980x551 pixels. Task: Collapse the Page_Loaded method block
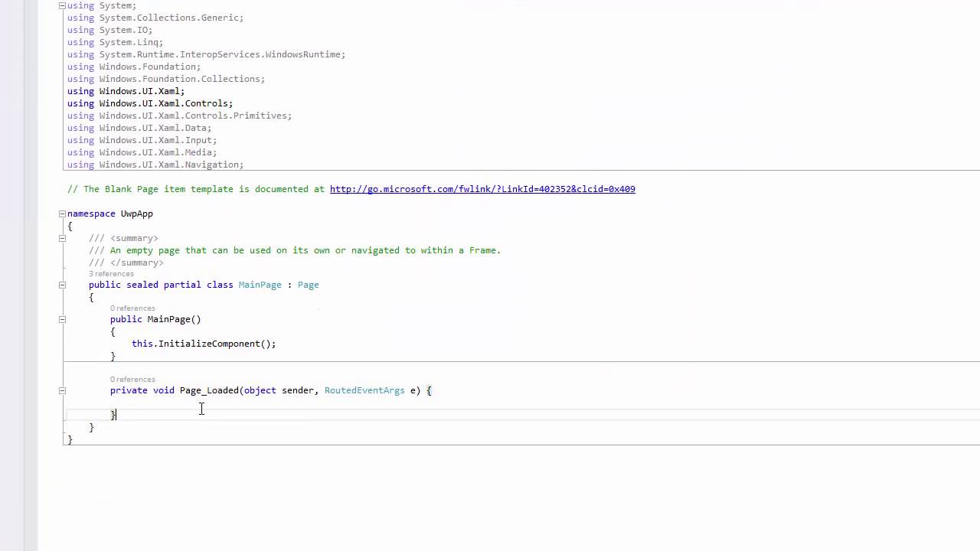coord(62,390)
